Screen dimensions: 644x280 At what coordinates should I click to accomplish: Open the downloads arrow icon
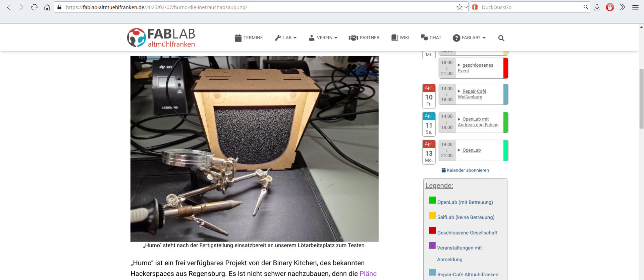tap(597, 7)
